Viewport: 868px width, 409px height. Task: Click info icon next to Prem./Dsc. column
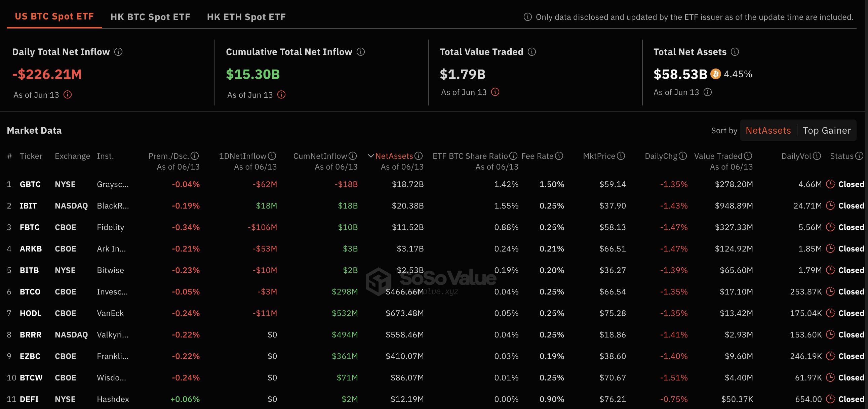point(195,156)
